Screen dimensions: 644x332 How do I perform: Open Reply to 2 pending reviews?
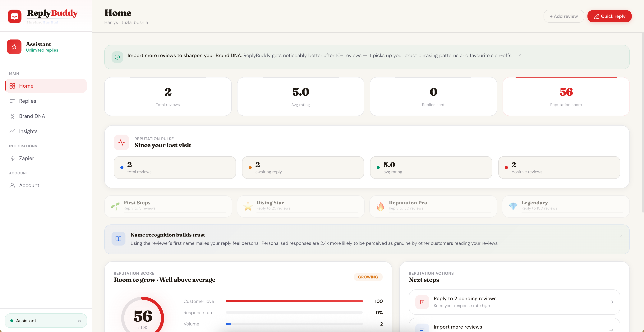point(514,302)
